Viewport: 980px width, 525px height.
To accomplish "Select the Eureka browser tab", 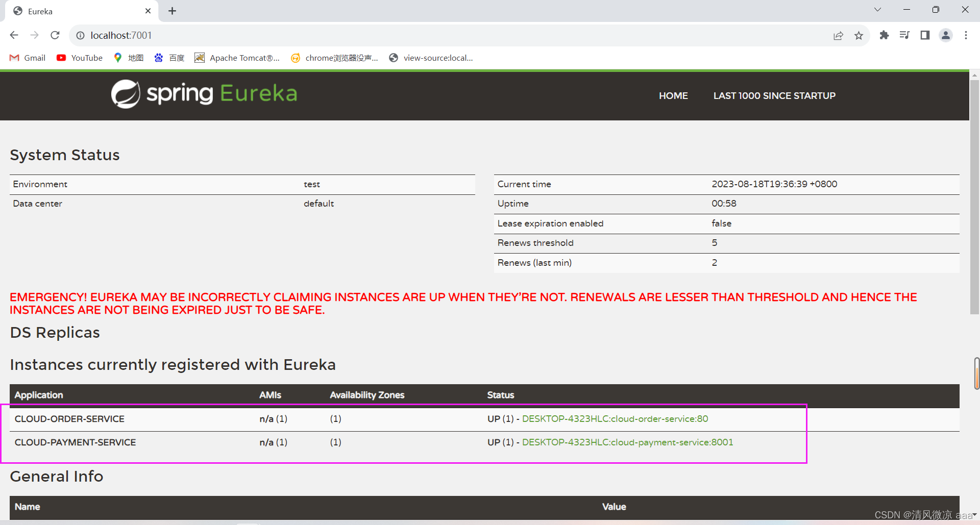I will pyautogui.click(x=82, y=11).
